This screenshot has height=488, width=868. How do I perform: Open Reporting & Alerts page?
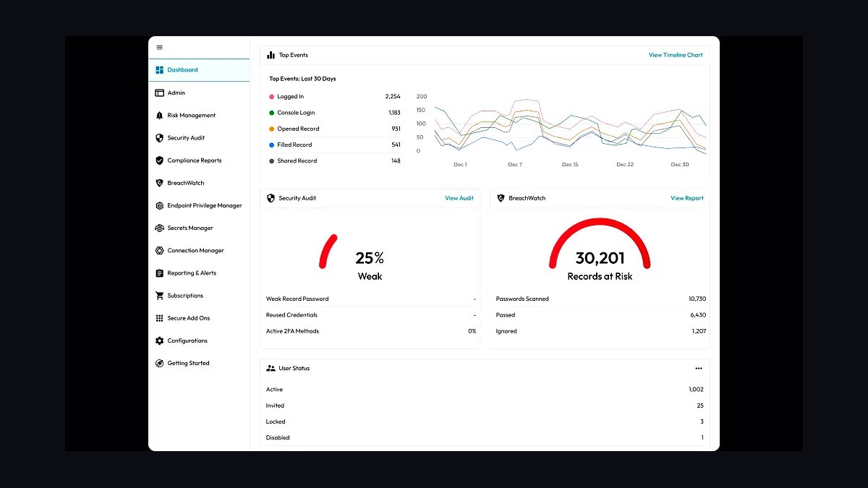pyautogui.click(x=199, y=273)
